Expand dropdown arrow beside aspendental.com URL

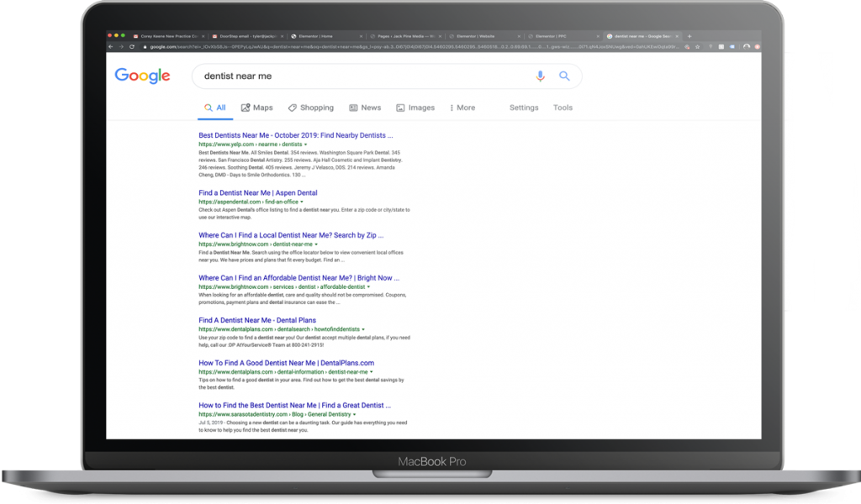302,202
